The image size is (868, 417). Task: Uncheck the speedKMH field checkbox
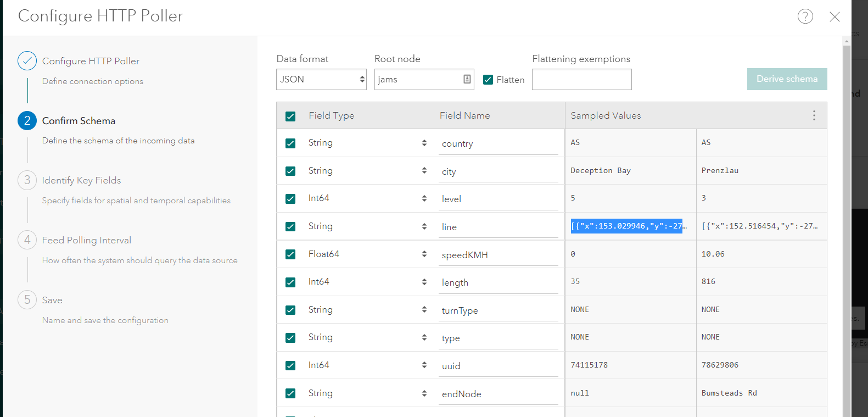(x=290, y=254)
